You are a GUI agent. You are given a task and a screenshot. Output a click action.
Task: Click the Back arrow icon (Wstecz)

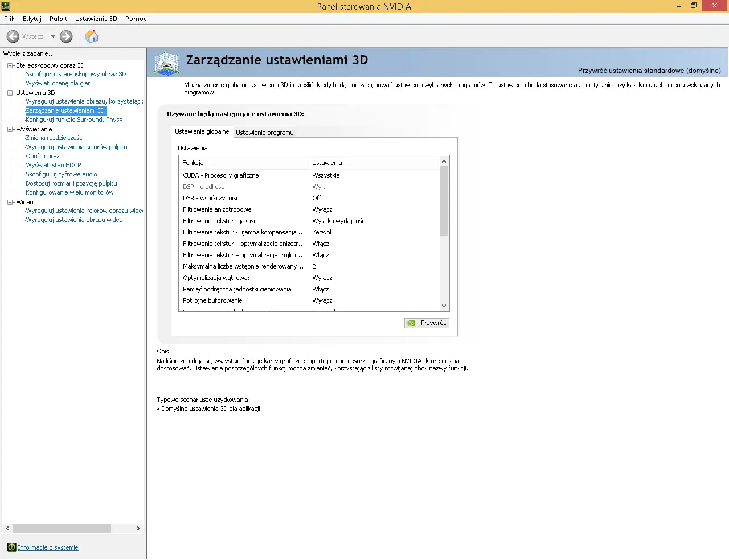click(x=13, y=36)
